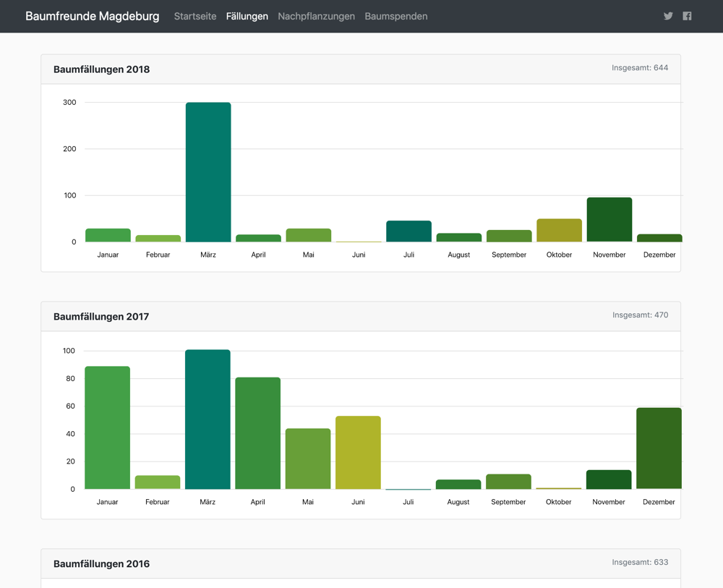Go to the Startseite page
Screen dimensions: 723x588
[x=195, y=16]
